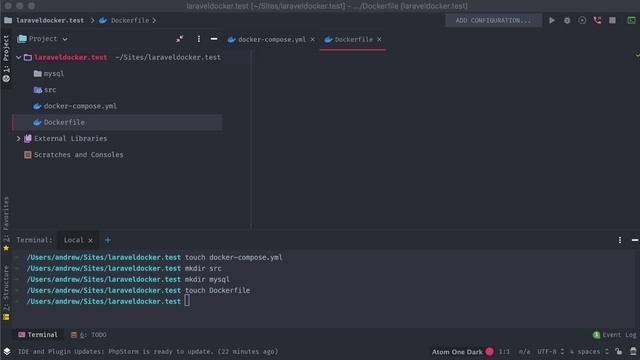Click the green icon at the toolbar's far right
640x360 pixels.
(x=631, y=20)
